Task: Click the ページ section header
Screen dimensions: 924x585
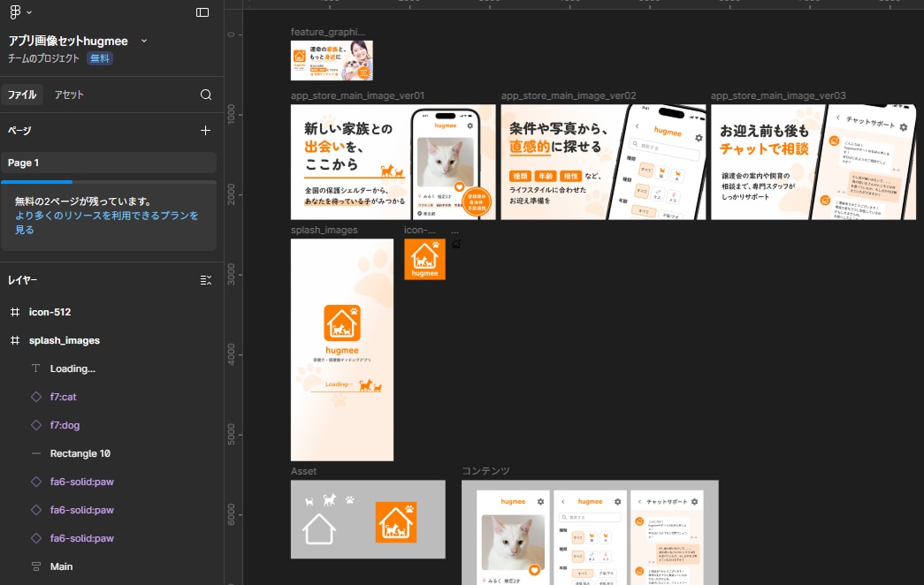Action: (x=19, y=130)
